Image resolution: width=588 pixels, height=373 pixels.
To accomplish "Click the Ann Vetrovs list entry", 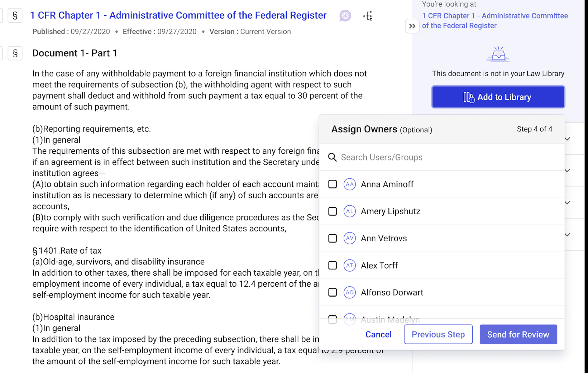I will (384, 238).
